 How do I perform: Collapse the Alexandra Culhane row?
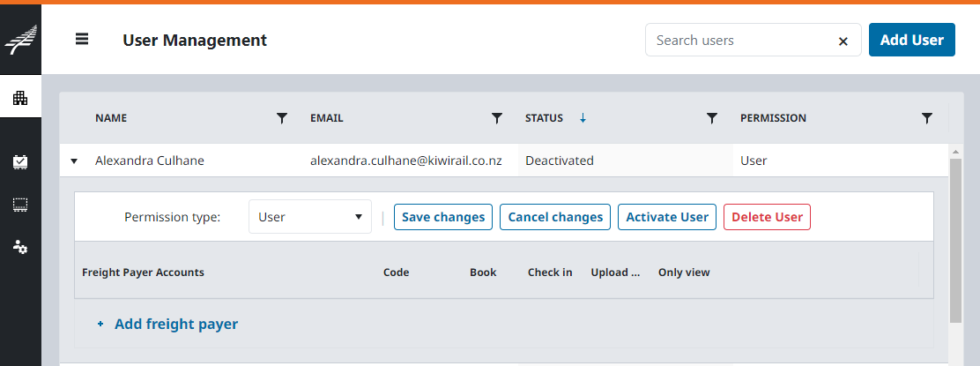coord(74,161)
